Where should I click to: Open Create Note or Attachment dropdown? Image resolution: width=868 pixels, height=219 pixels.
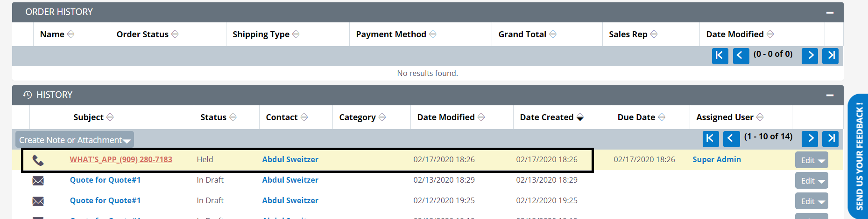coord(75,140)
